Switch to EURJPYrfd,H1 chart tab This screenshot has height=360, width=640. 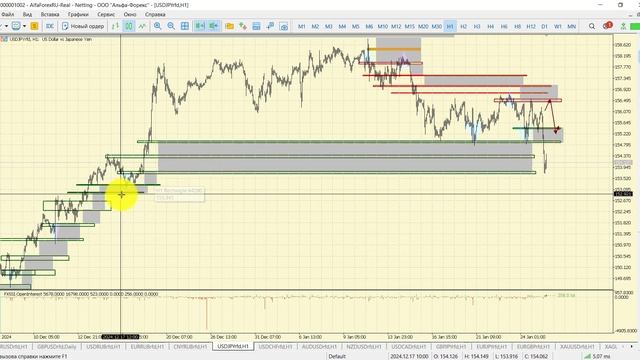click(x=491, y=347)
